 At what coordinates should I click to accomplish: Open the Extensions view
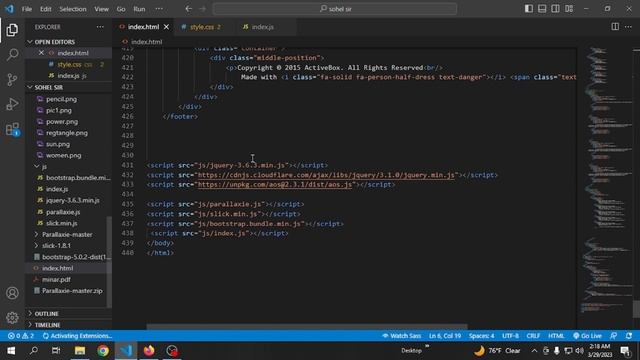pyautogui.click(x=12, y=129)
